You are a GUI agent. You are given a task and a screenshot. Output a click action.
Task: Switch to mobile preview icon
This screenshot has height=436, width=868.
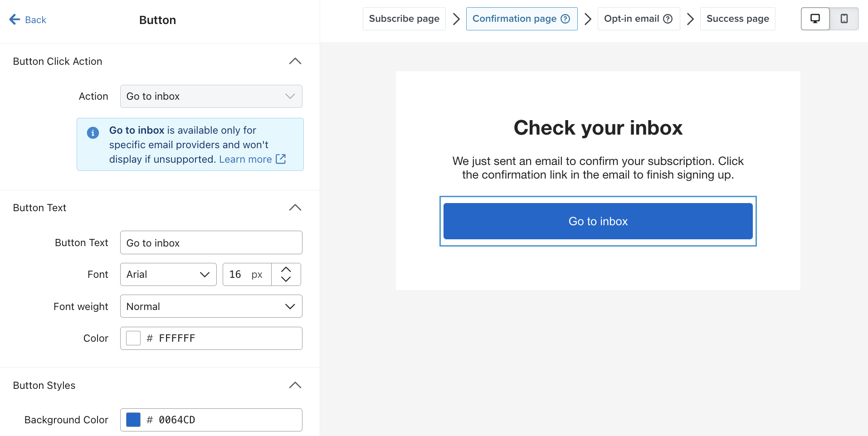(x=844, y=19)
